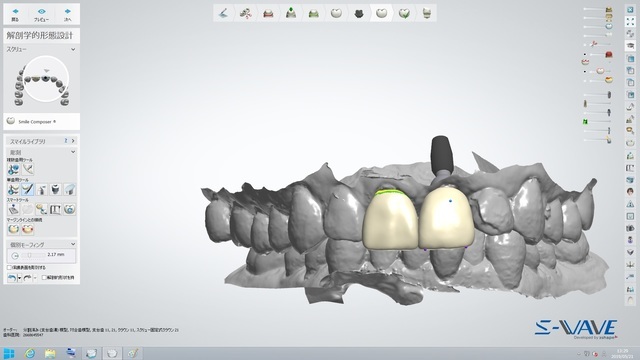This screenshot has width=640, height=360.
Task: Click the undo arrow icon
Action: coord(12,278)
